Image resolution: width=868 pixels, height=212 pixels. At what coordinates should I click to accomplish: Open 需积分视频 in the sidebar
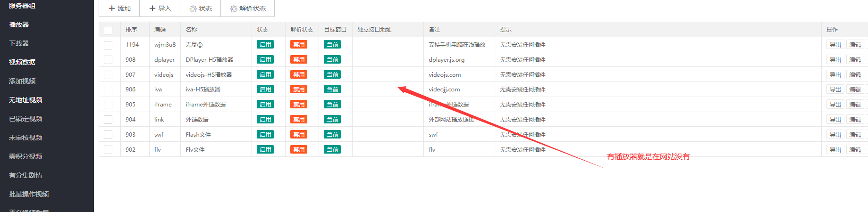pos(25,156)
